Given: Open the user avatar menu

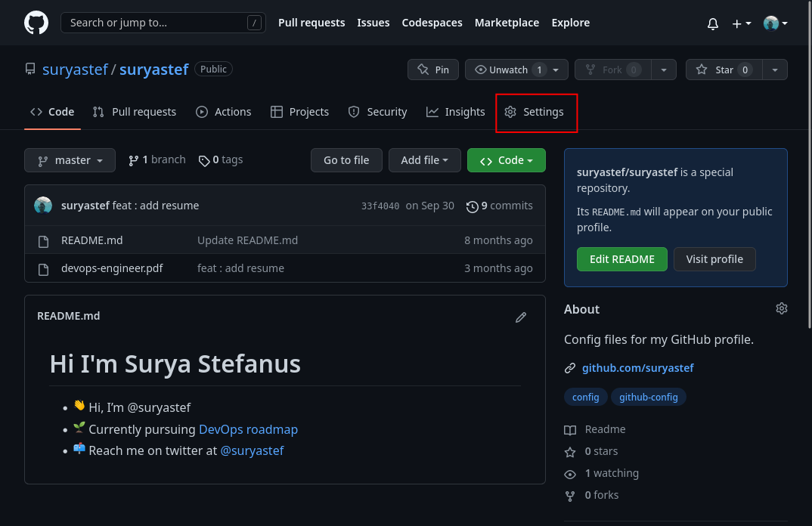Looking at the screenshot, I should point(775,23).
